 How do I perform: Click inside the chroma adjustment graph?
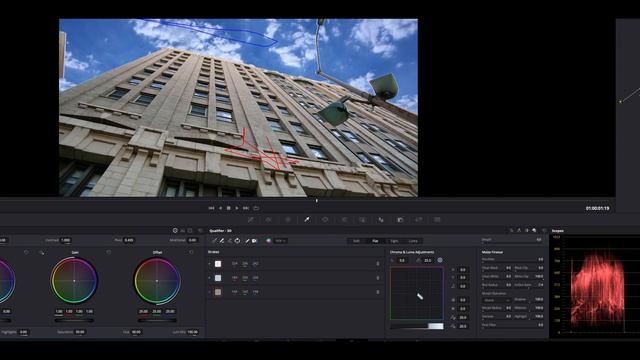click(417, 293)
